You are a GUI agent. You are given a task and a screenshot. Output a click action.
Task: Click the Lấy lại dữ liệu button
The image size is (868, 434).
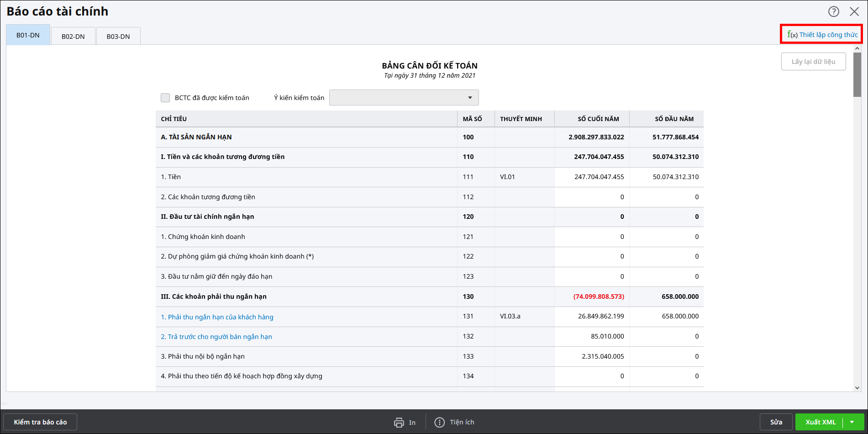click(813, 62)
